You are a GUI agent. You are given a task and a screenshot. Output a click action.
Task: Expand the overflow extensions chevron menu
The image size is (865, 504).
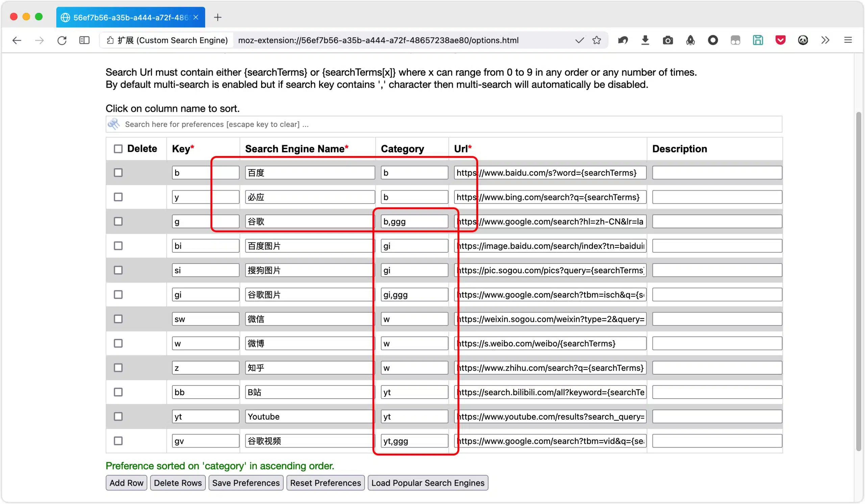tap(825, 40)
